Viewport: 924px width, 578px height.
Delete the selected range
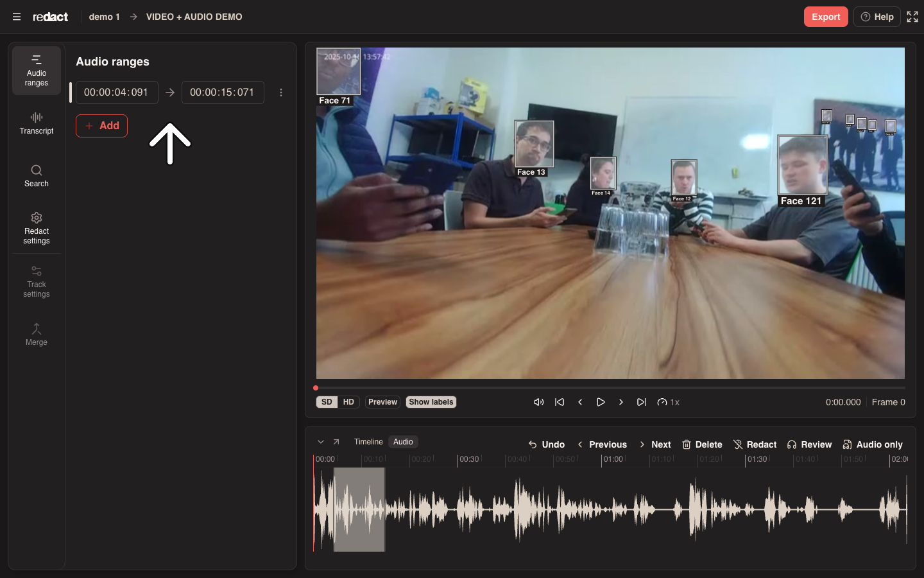[x=702, y=444]
